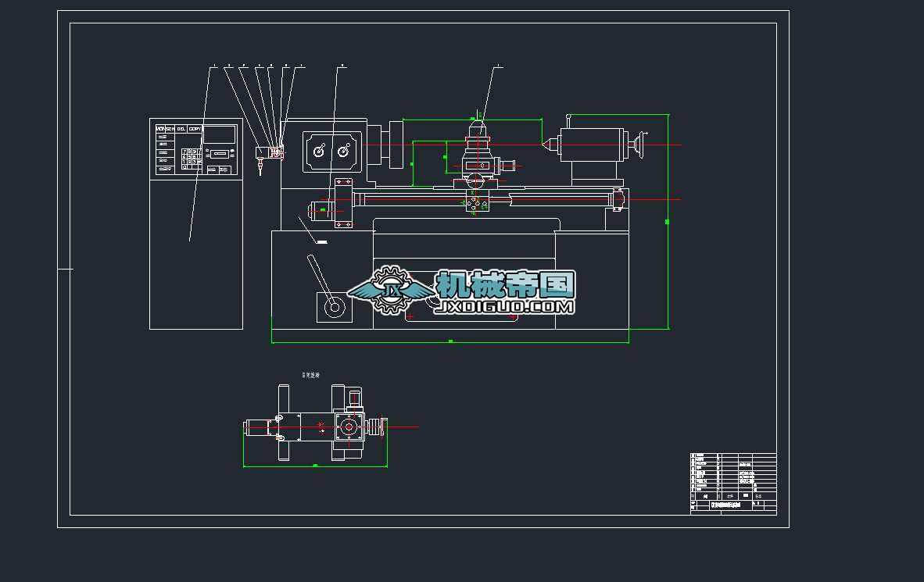Select the lower door of the control cabinet
This screenshot has height=582, width=924.
click(196, 255)
